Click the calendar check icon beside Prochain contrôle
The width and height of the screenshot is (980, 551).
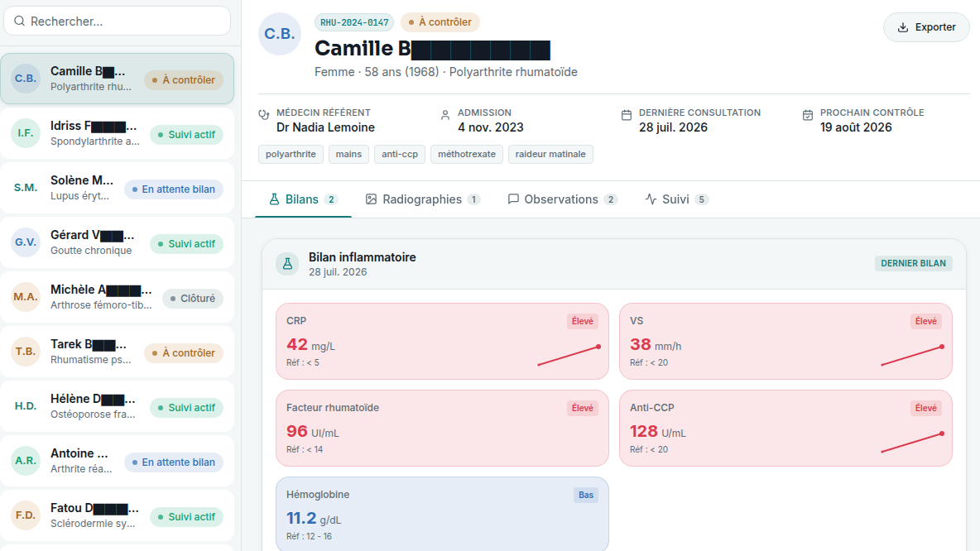(x=808, y=115)
